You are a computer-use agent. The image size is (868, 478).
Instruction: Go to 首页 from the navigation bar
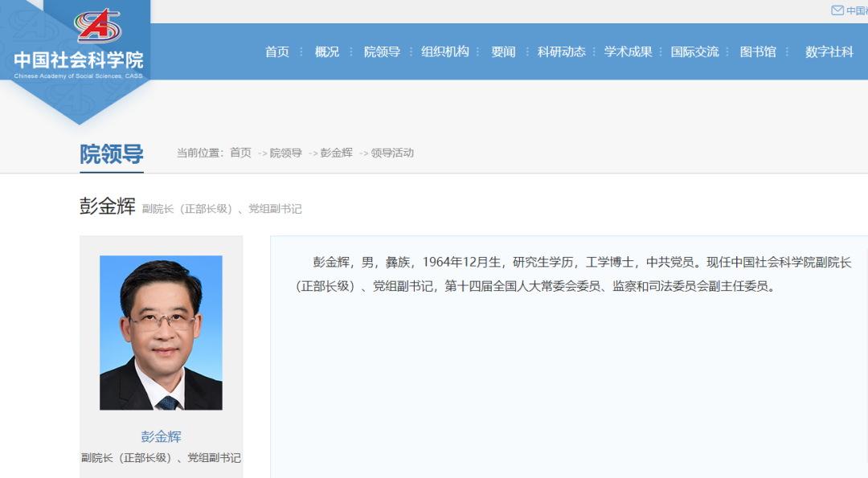[x=277, y=51]
